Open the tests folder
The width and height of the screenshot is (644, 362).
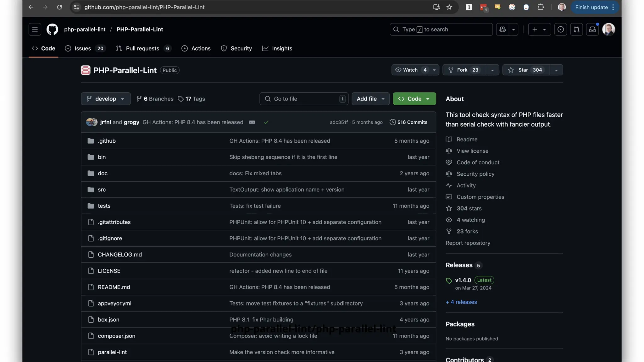(x=104, y=206)
